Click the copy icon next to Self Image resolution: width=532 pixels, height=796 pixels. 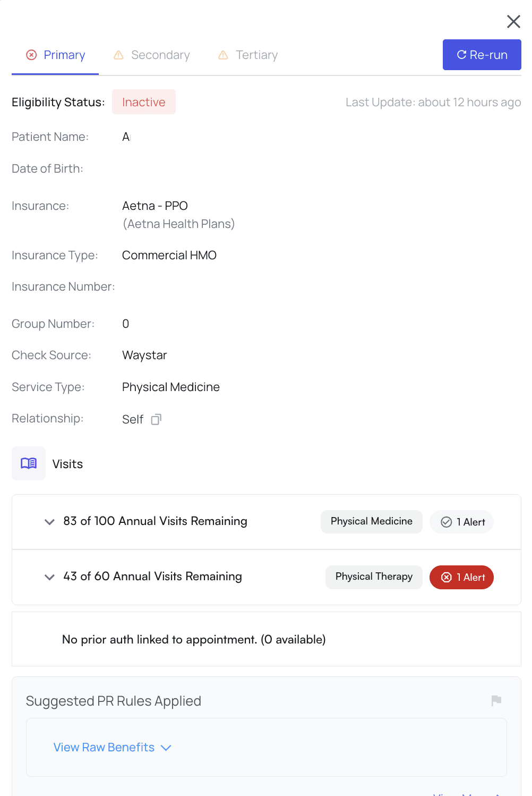pos(156,420)
